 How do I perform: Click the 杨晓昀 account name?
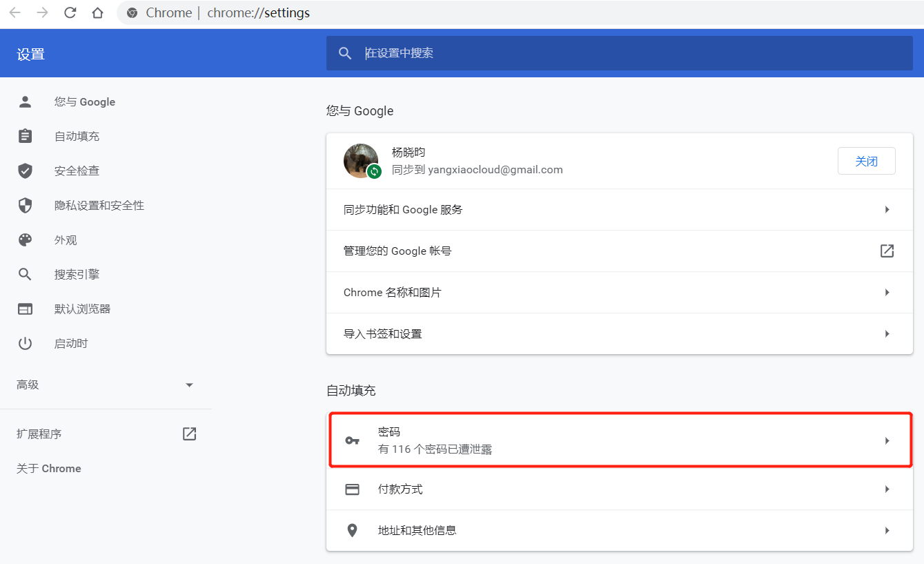pos(409,153)
